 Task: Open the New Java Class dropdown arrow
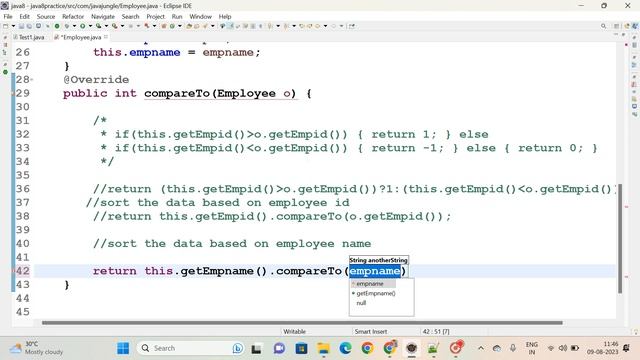coord(180,26)
